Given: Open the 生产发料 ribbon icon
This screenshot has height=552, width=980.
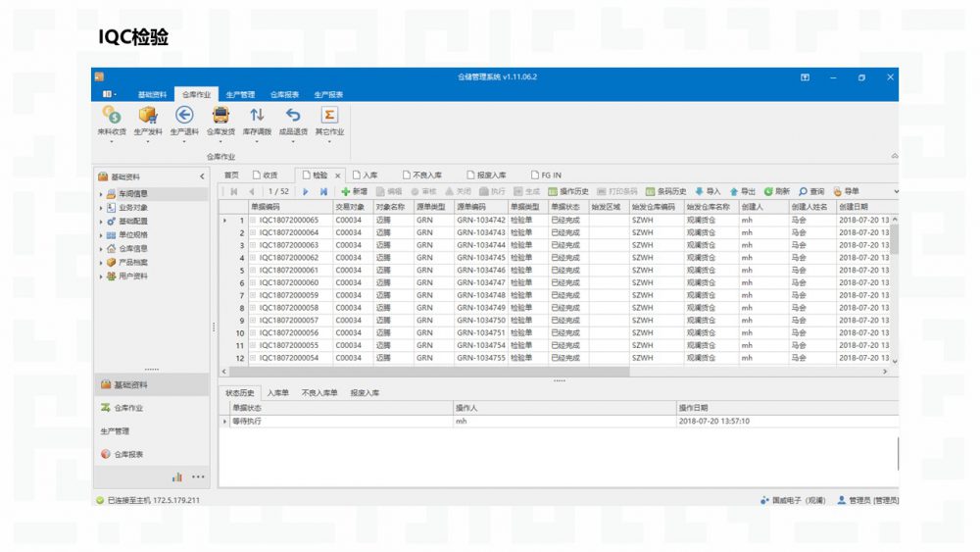Looking at the screenshot, I should pyautogui.click(x=148, y=116).
